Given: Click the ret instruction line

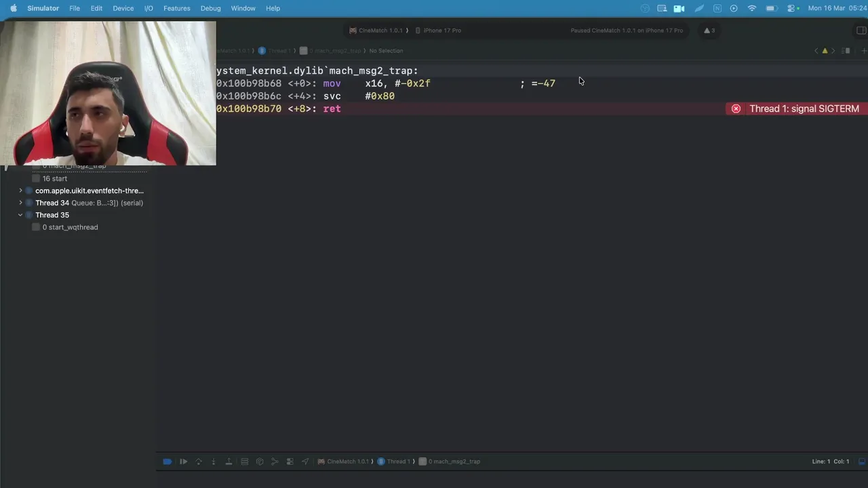Looking at the screenshot, I should tap(279, 108).
